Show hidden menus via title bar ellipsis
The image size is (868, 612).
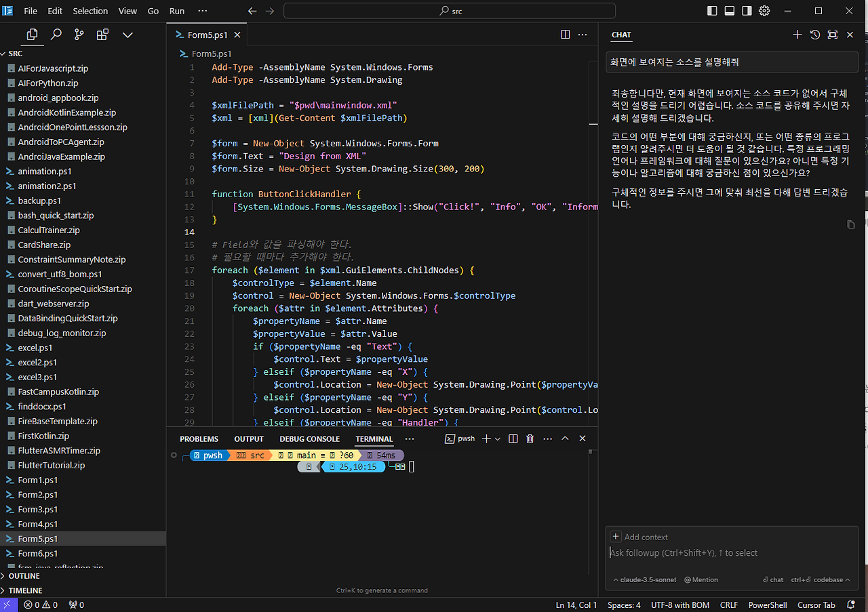pos(202,11)
